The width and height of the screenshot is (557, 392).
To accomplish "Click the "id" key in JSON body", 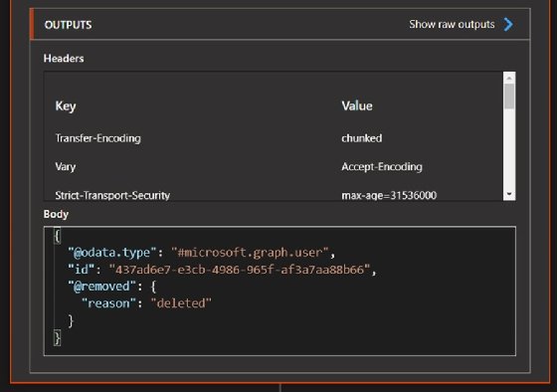I will click(82, 270).
